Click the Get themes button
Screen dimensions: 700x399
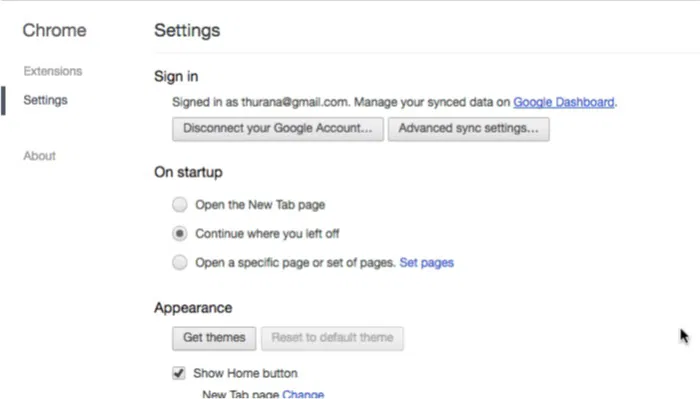tap(214, 338)
